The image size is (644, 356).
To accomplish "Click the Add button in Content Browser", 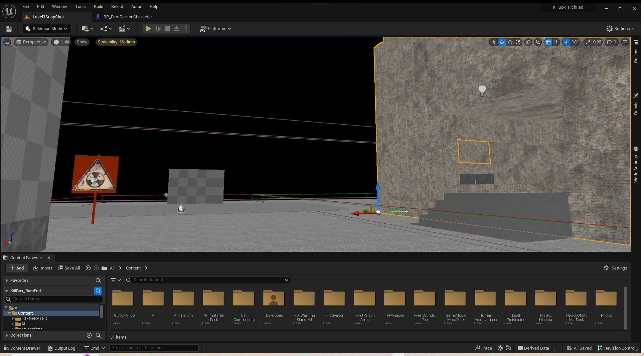I will click(x=17, y=268).
